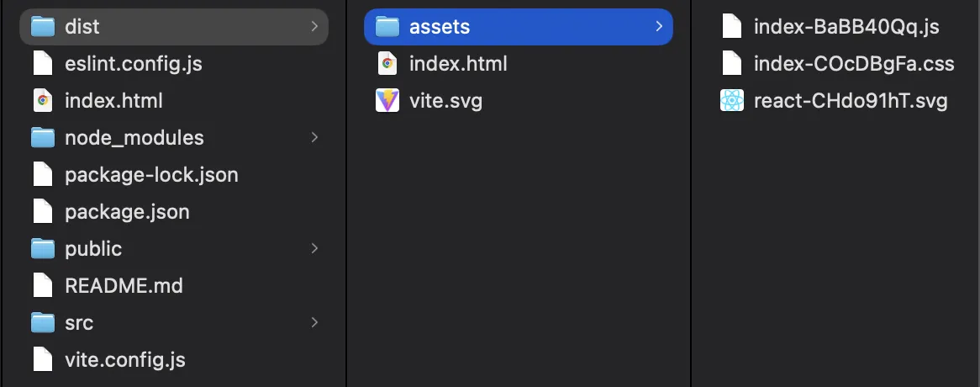Click the Chrome icon of root index.html
This screenshot has width=980, height=387.
pos(43,101)
